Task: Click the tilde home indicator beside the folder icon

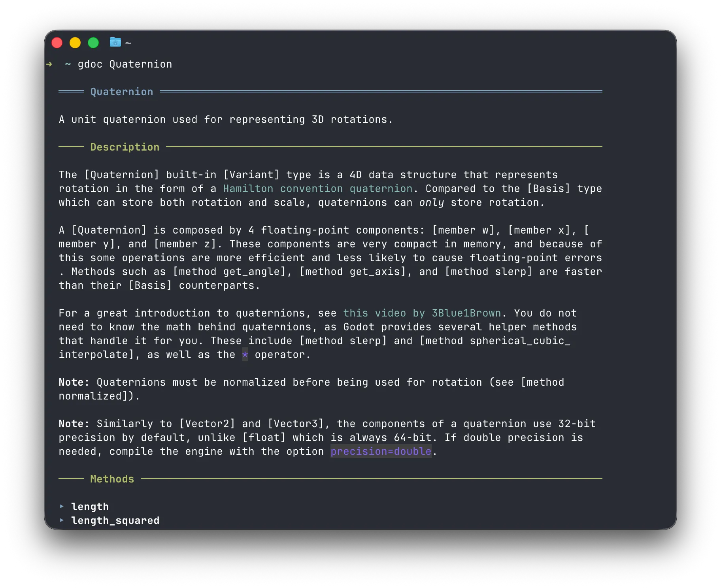Action: coord(128,42)
